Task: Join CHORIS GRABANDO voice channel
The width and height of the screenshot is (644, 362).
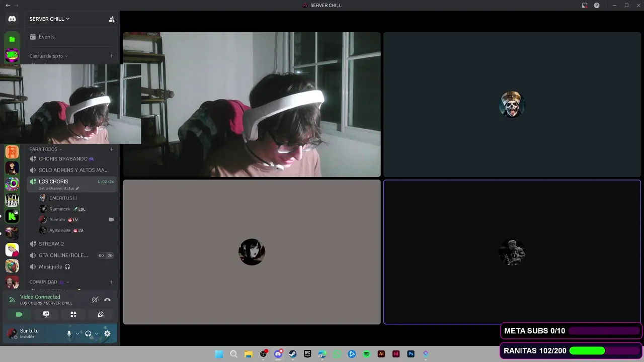Action: tap(71, 159)
